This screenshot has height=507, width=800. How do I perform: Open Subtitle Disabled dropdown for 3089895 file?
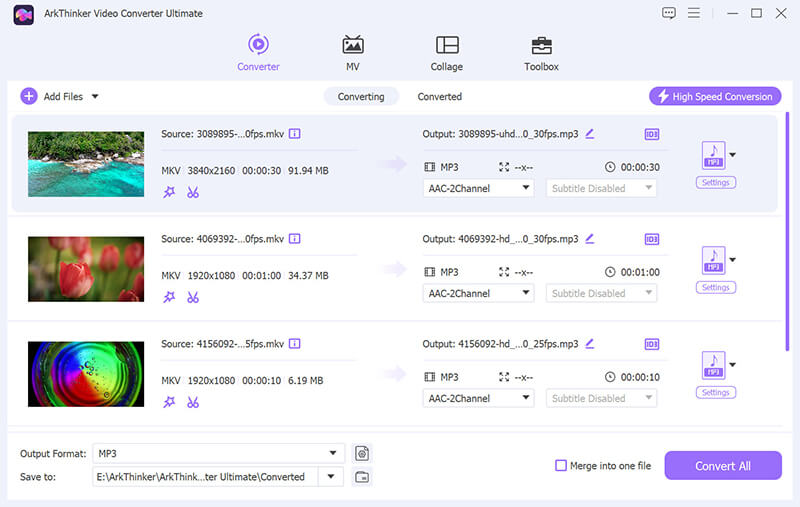601,188
